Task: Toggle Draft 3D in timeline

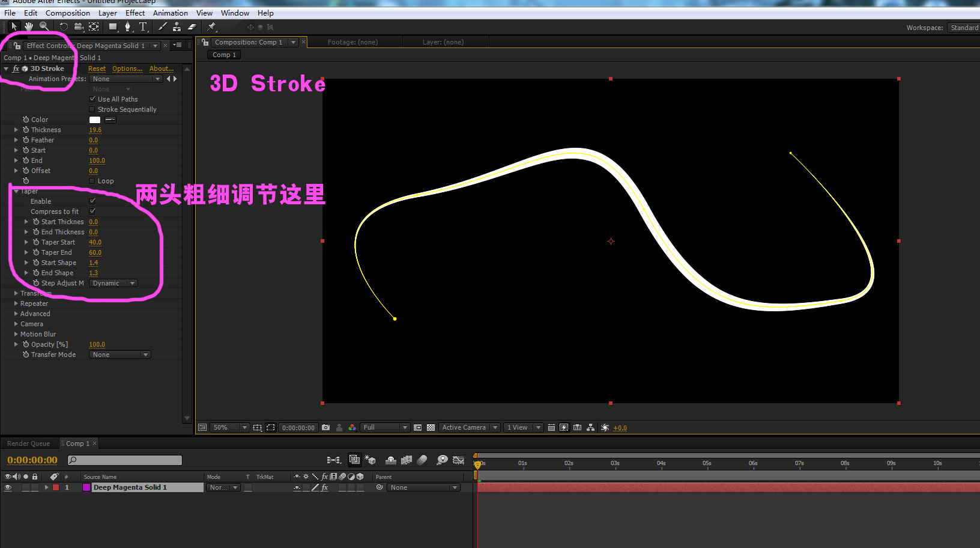Action: coord(370,460)
